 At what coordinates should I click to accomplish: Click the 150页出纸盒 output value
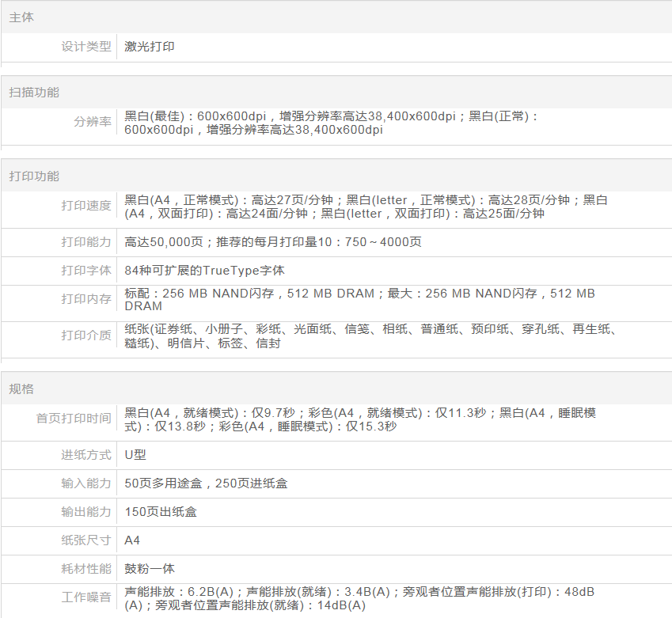click(x=161, y=512)
